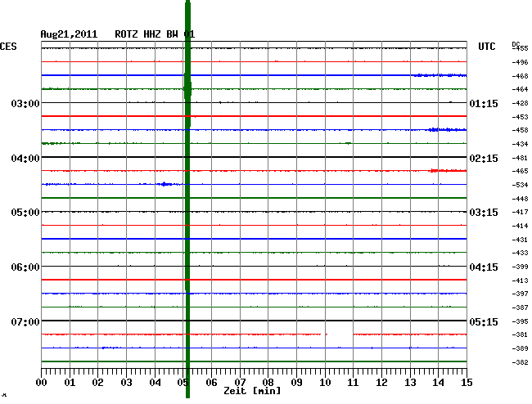Click the DC offset value -481
The width and height of the screenshot is (532, 404).
[520, 158]
